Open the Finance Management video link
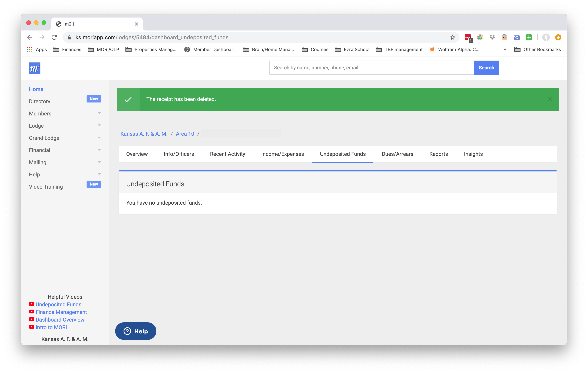588x373 pixels. click(x=61, y=312)
